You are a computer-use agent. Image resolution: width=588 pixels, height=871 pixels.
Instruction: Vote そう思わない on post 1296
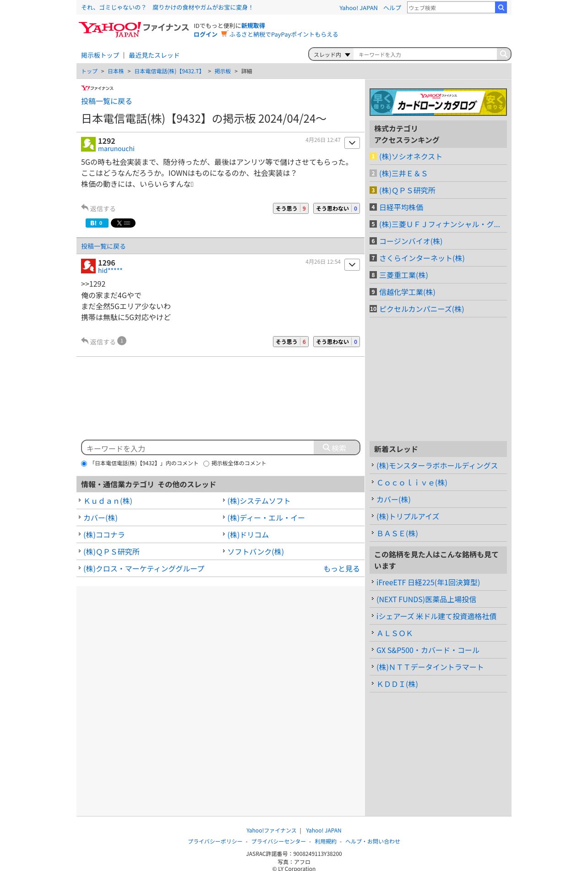click(337, 342)
